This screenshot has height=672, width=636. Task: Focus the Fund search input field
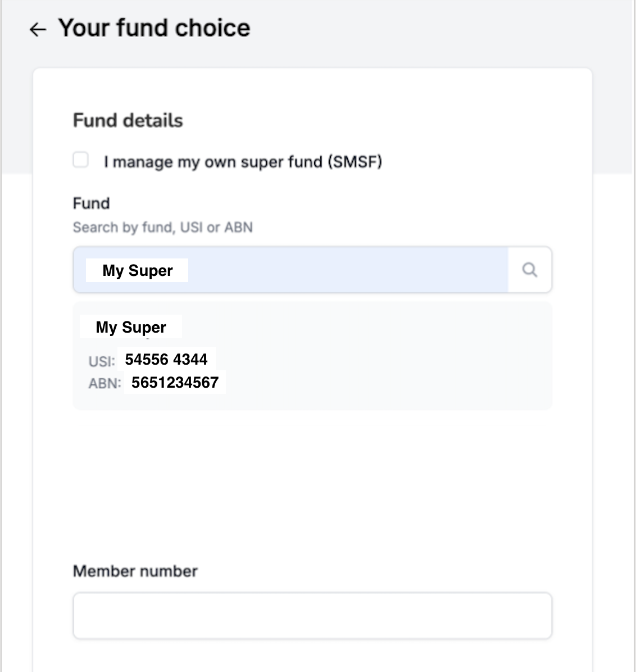(290, 270)
